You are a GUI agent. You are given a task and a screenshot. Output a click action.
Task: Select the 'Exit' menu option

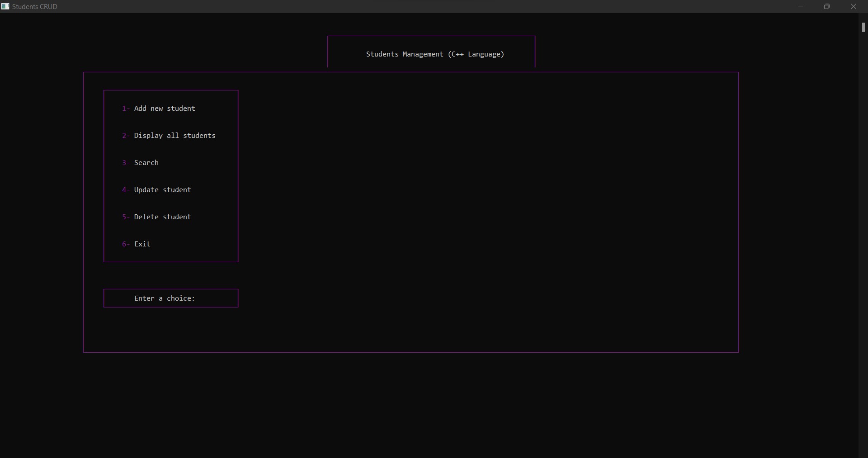pos(136,244)
